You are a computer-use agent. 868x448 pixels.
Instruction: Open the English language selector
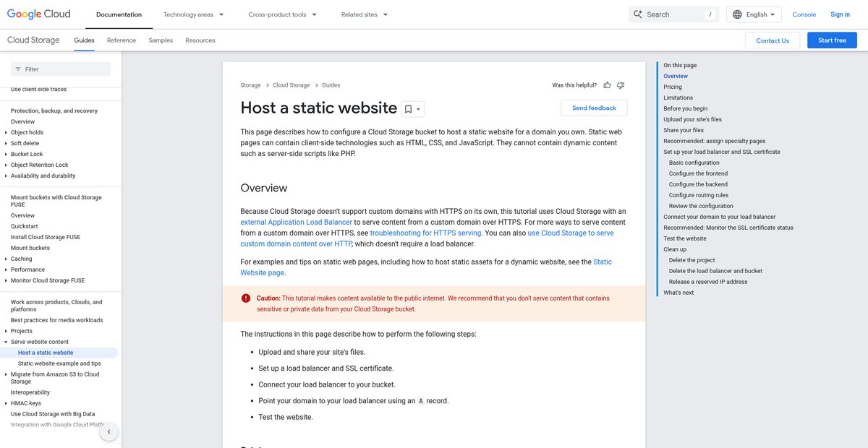coord(754,14)
